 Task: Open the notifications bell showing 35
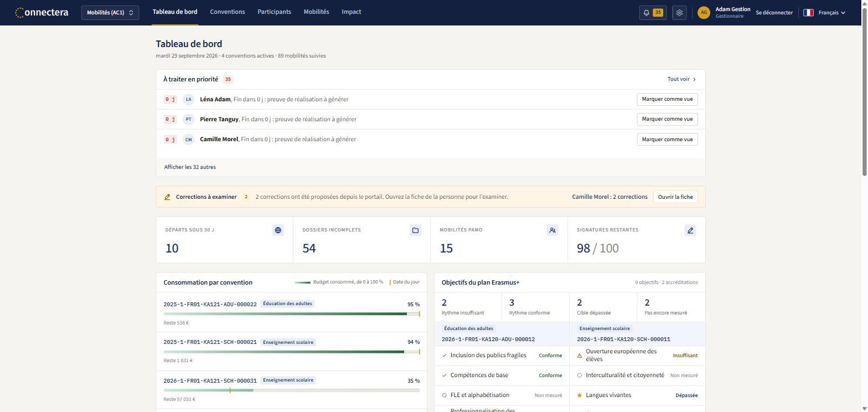click(653, 12)
